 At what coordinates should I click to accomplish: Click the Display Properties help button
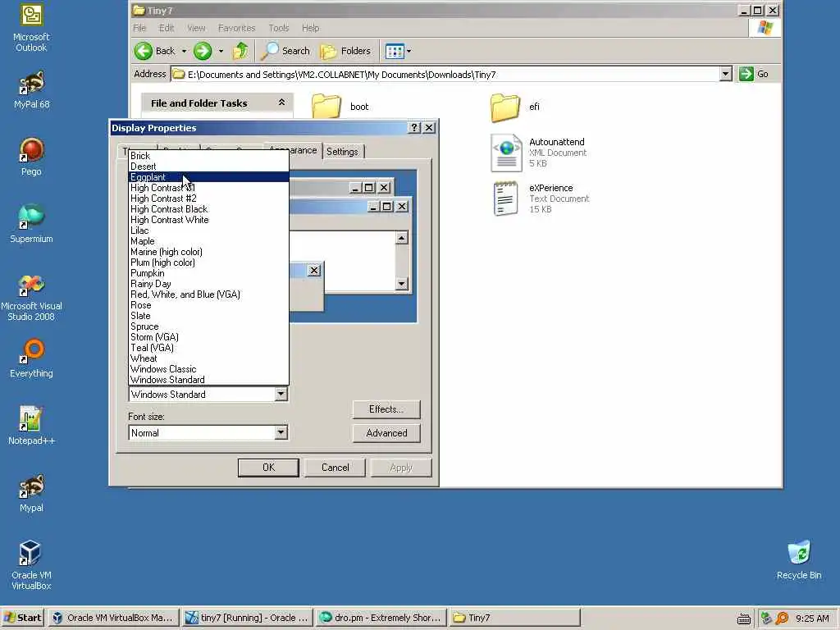pos(414,127)
